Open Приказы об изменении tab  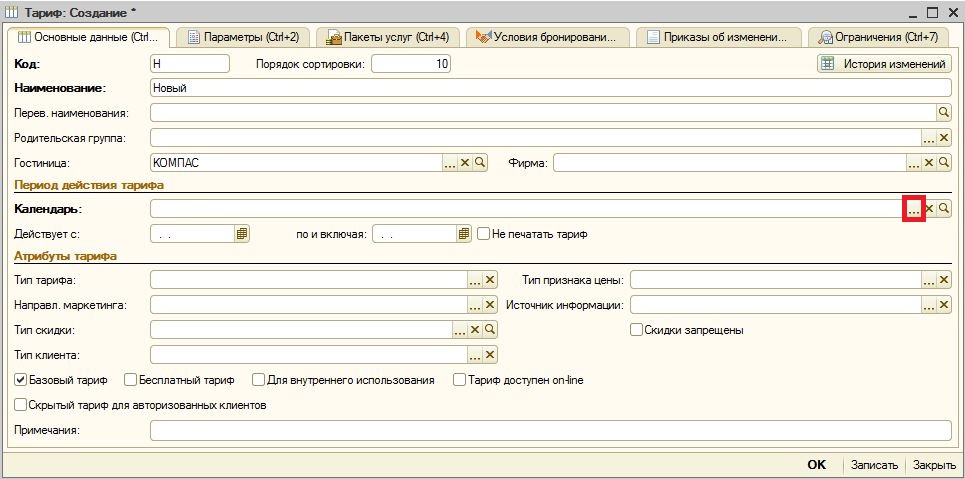point(718,37)
